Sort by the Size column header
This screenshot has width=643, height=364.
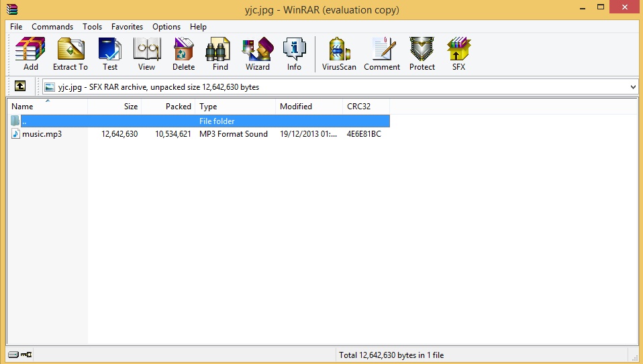114,107
